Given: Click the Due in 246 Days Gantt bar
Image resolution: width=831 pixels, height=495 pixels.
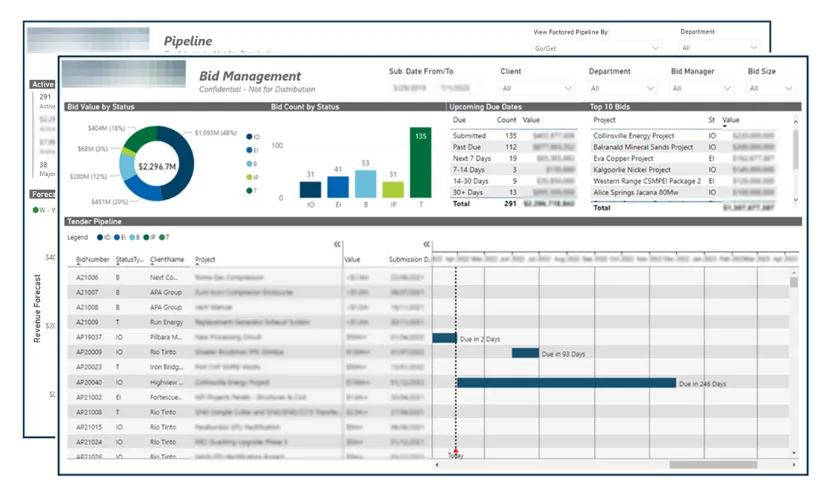Looking at the screenshot, I should [567, 383].
